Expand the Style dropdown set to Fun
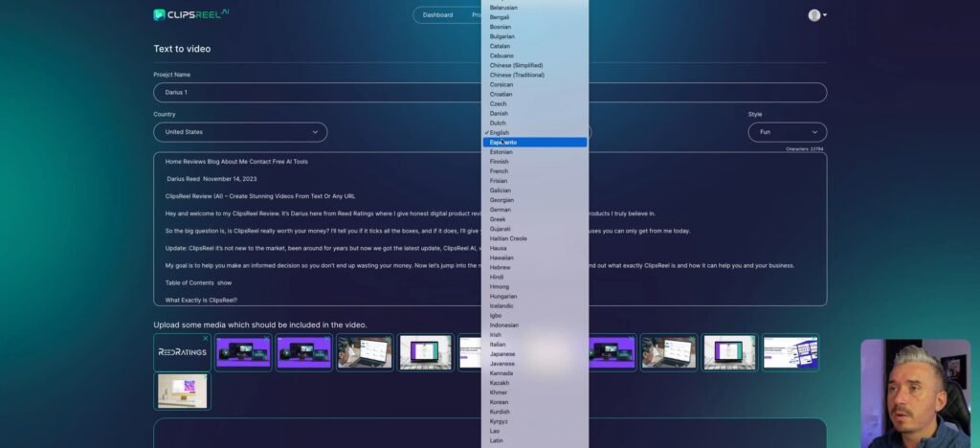The width and height of the screenshot is (980, 448). coord(787,132)
